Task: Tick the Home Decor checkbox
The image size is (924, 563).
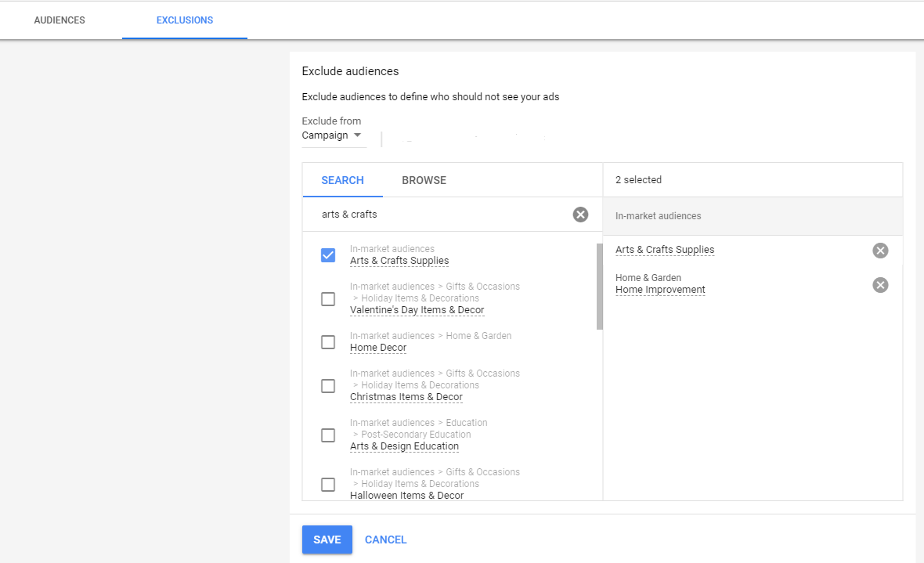Action: (x=328, y=342)
